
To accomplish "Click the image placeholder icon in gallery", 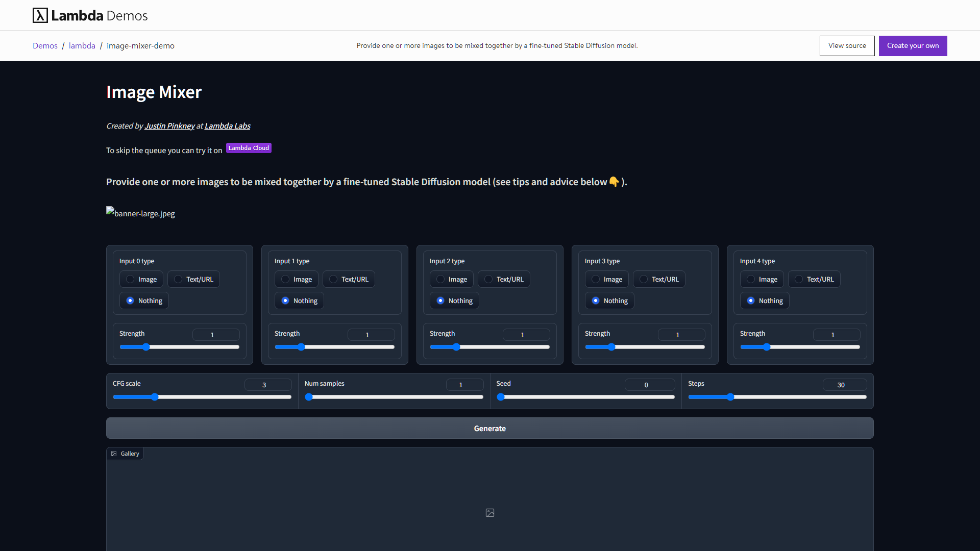I will [489, 513].
